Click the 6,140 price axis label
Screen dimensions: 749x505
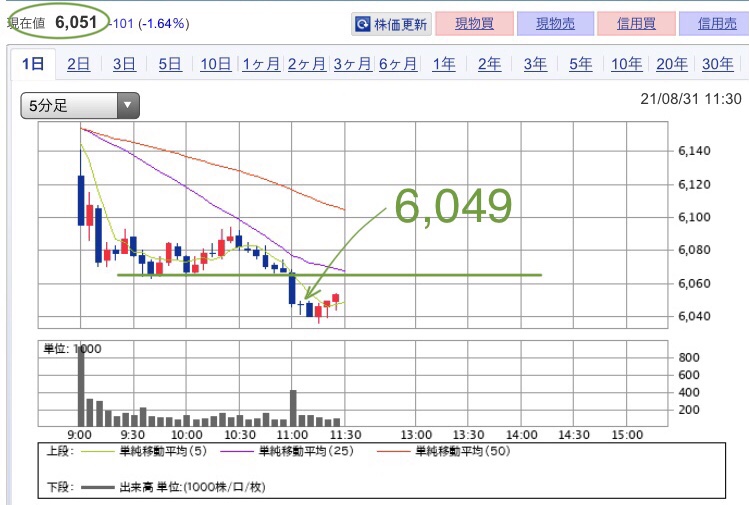tap(694, 151)
